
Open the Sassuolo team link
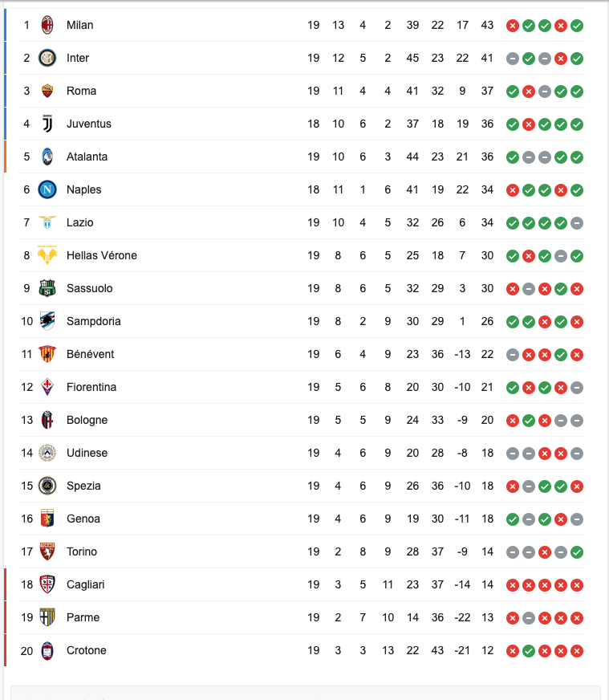(x=89, y=288)
